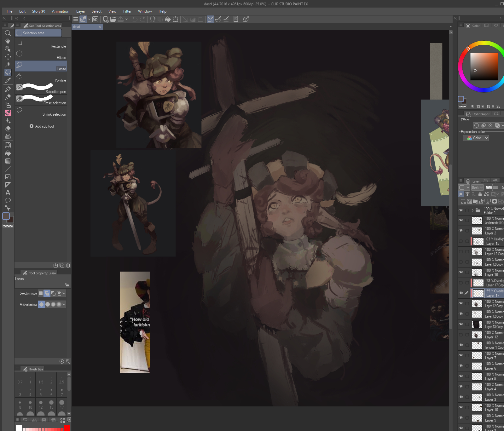Click the layer opacity slider
Screen dimensions: 504x431
(492, 187)
